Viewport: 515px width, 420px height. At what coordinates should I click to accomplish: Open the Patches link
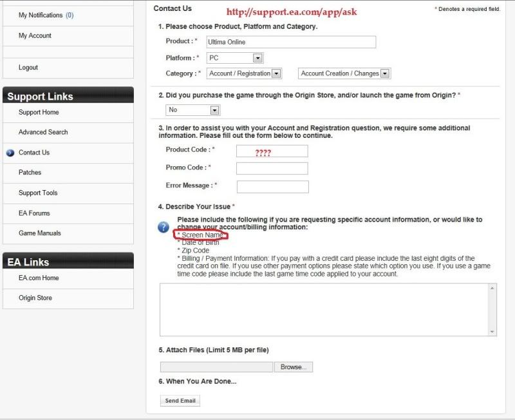point(30,173)
